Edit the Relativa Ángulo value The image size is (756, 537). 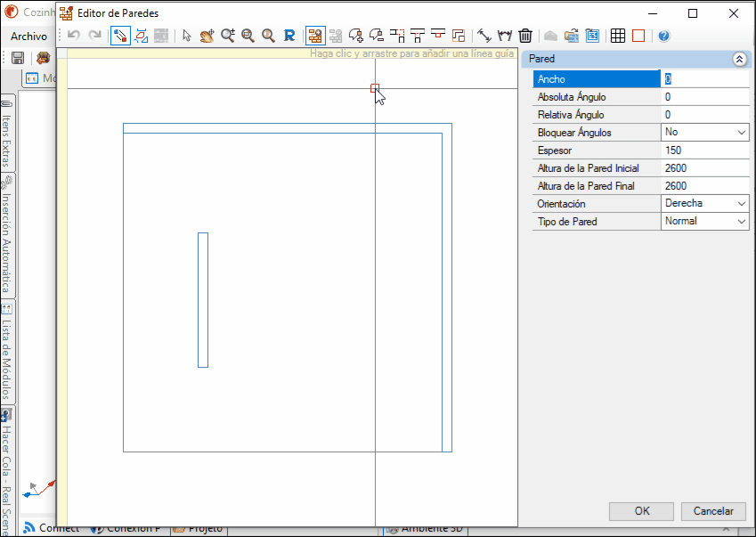point(704,115)
